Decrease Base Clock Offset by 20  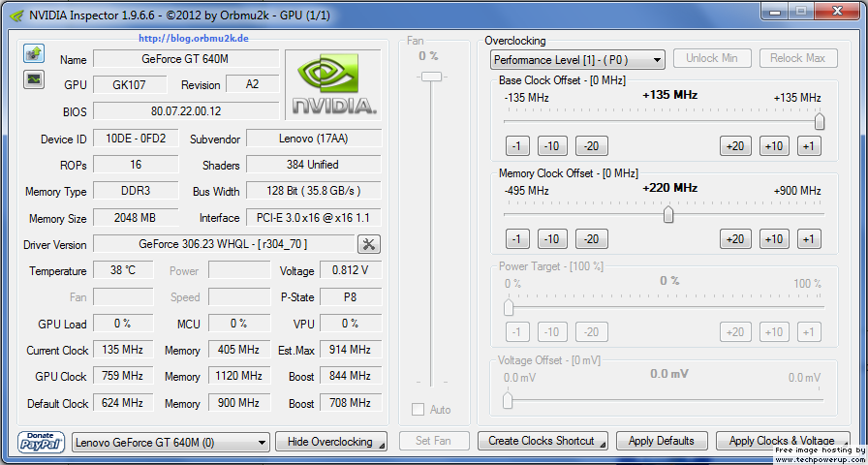tap(592, 146)
